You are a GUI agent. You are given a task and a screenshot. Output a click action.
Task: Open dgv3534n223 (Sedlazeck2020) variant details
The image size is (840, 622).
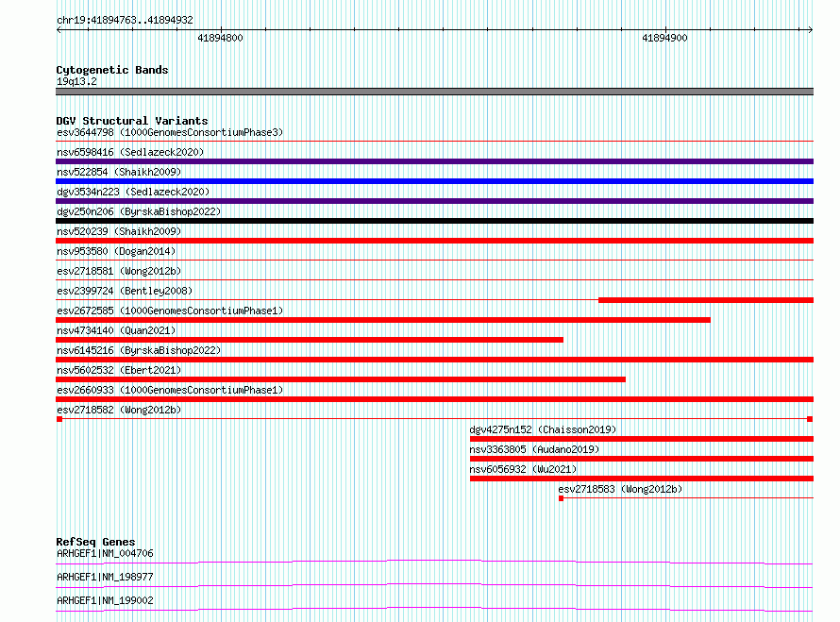133,192
